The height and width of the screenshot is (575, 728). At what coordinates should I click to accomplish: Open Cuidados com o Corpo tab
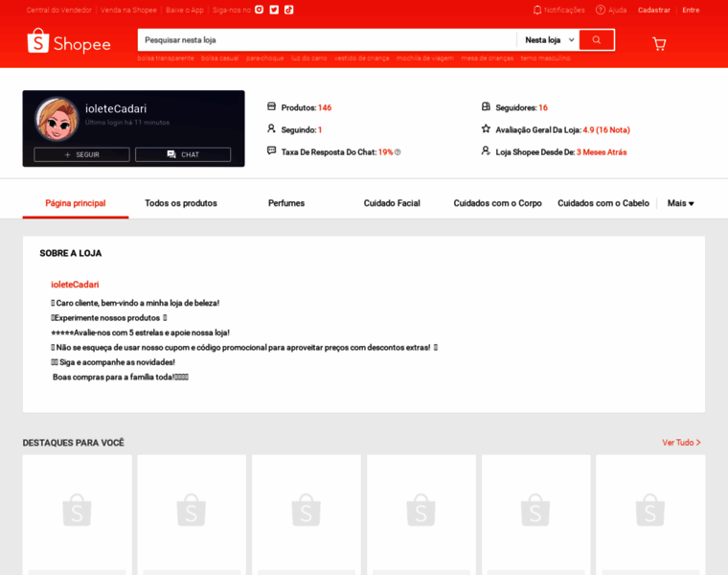(498, 203)
